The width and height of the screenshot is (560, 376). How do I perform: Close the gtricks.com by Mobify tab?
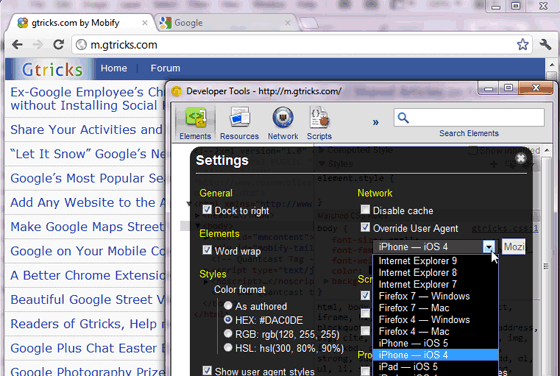pos(145,23)
